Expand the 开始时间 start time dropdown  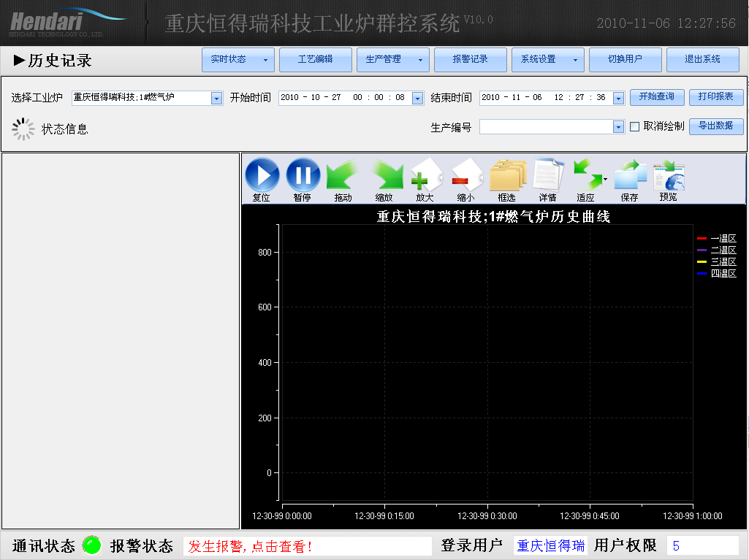[416, 97]
